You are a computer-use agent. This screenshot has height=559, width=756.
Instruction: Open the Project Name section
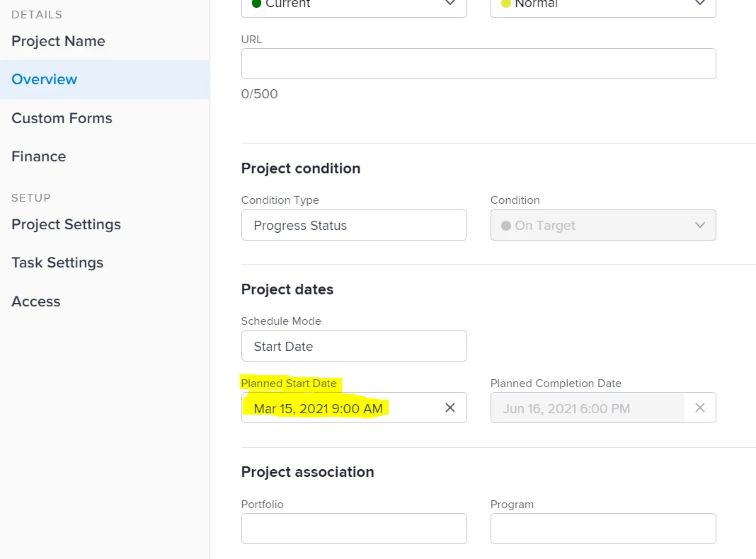coord(58,41)
